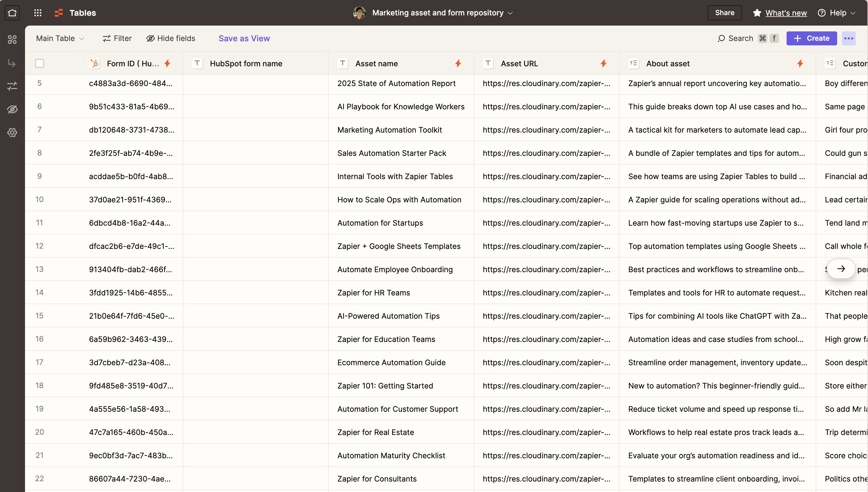
Task: Select cell 'Marketing Automation Toolkit'
Action: coord(401,130)
